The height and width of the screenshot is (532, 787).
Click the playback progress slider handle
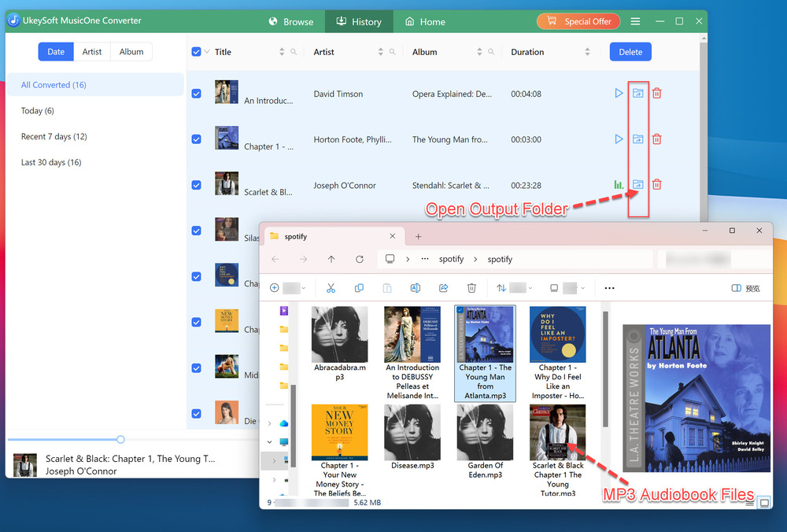click(120, 439)
